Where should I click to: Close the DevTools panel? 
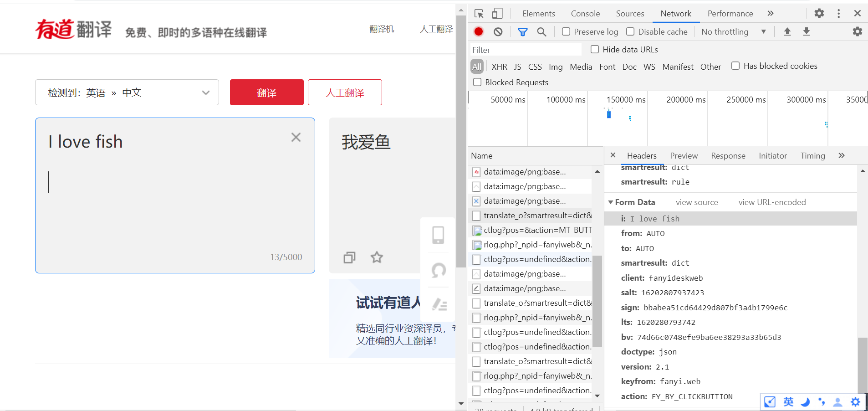pyautogui.click(x=858, y=13)
